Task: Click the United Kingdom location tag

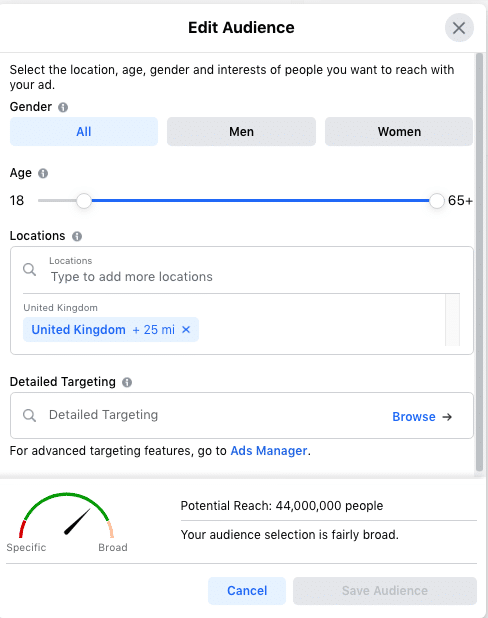Action: tap(78, 329)
